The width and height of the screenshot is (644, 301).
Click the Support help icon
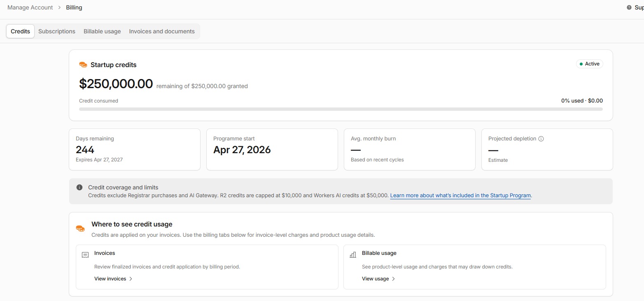629,7
